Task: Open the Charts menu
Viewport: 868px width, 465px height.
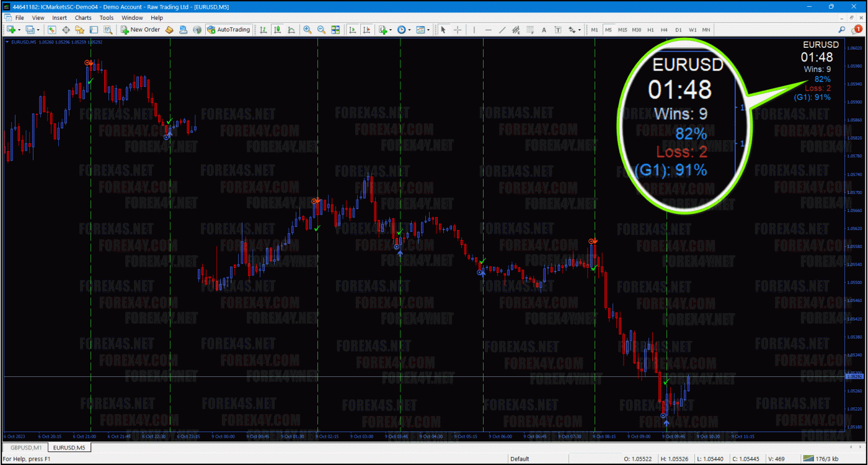Action: 82,17
